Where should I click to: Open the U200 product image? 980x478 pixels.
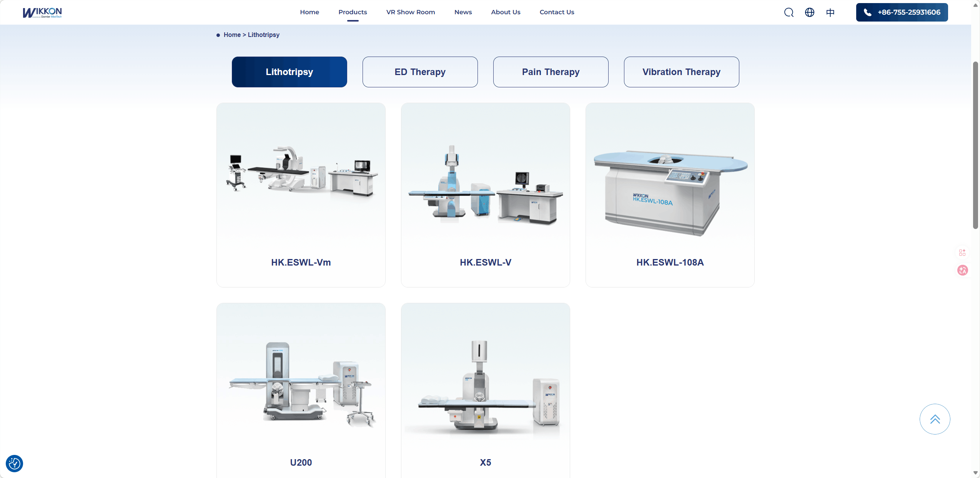[301, 385]
